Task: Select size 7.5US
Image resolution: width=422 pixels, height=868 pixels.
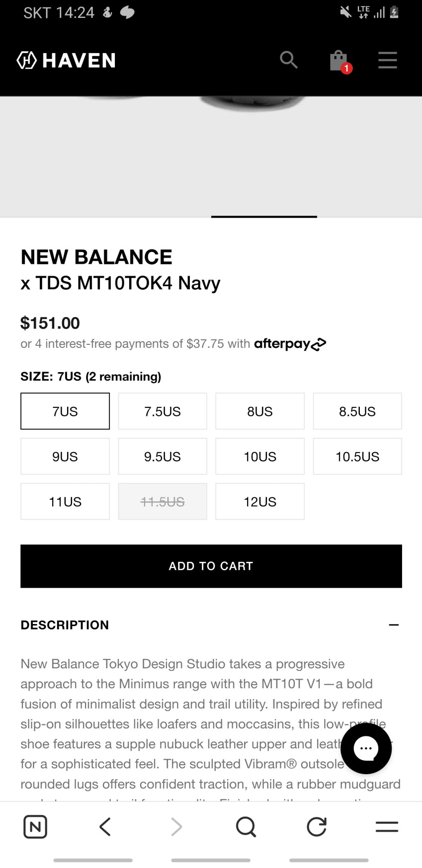Action: tap(163, 411)
